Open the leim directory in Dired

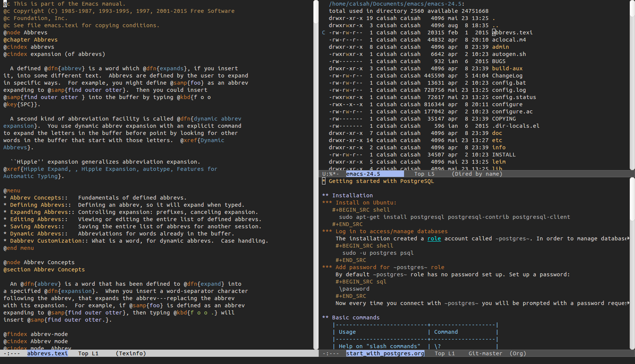499,162
